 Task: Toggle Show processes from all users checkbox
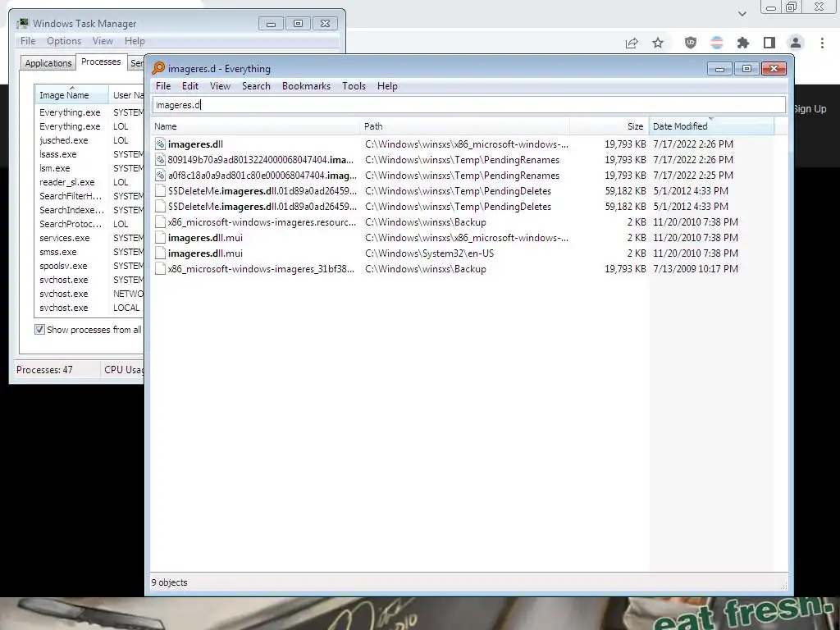(39, 330)
